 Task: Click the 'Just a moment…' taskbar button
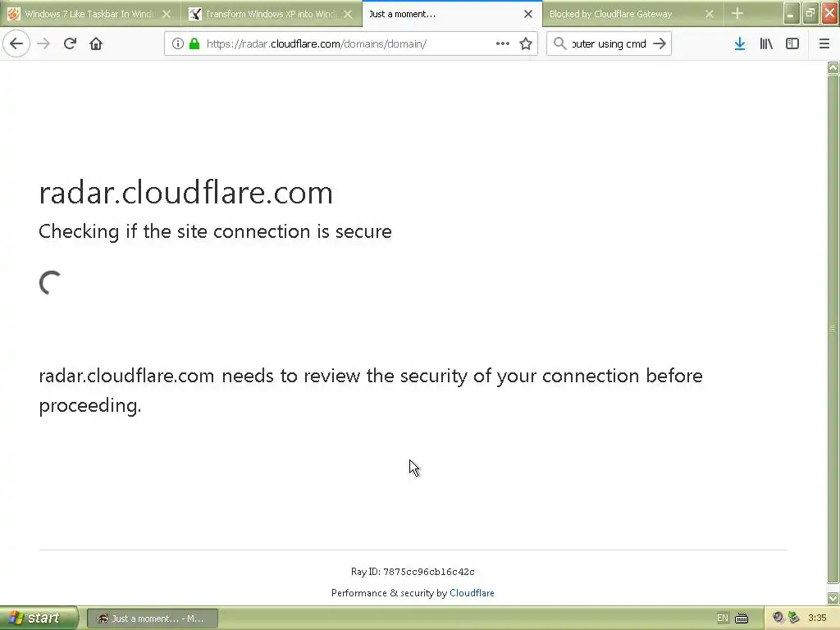pos(152,619)
